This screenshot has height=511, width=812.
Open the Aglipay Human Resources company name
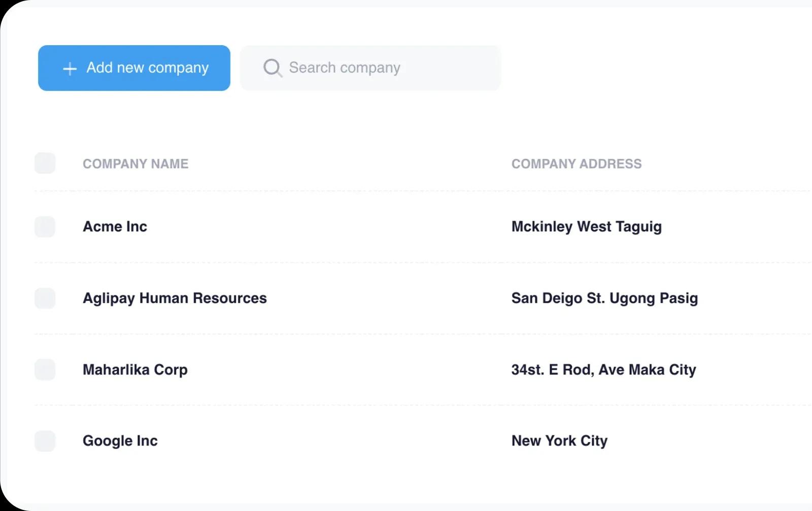point(175,298)
